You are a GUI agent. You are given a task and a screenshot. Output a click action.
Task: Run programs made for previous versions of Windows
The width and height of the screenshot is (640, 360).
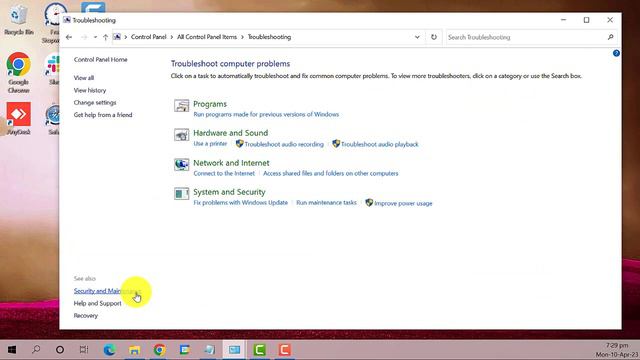pyautogui.click(x=266, y=114)
